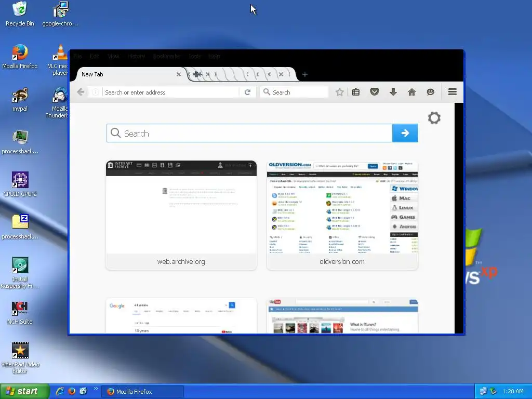
Task: Close the New Tab tab
Action: pyautogui.click(x=179, y=74)
